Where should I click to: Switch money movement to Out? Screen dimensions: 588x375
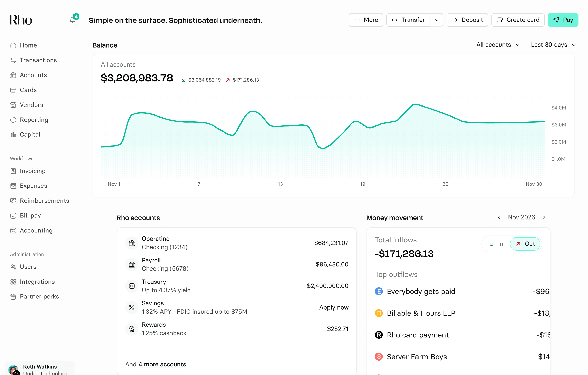(525, 244)
